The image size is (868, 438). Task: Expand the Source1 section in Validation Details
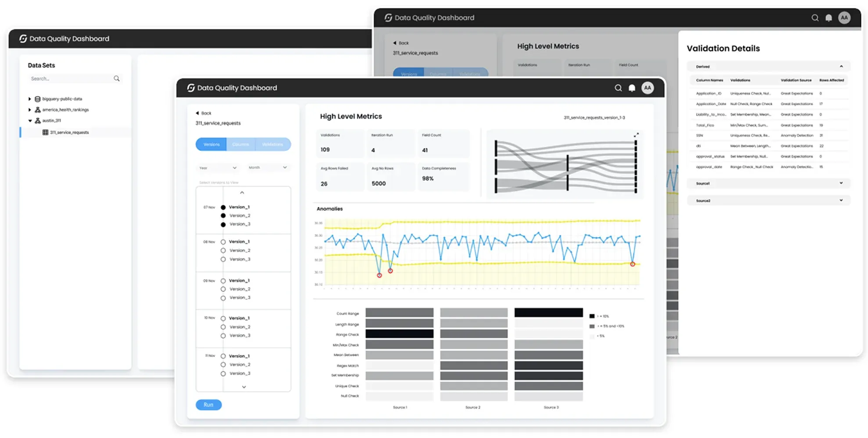(841, 183)
